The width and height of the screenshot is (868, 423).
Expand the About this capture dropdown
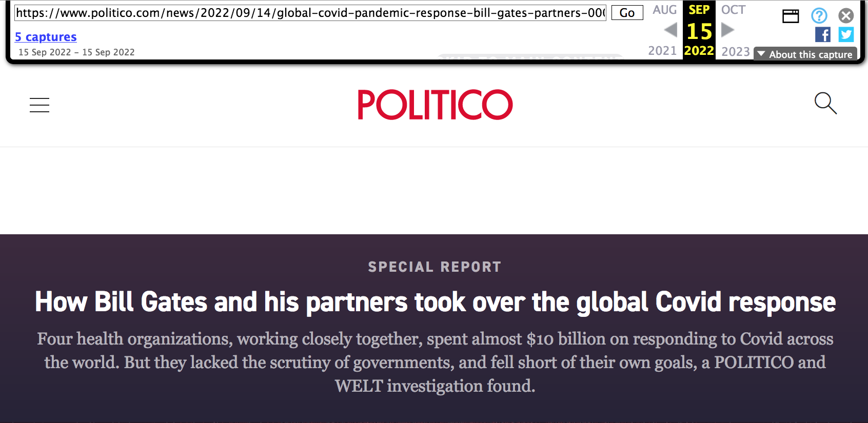[805, 54]
